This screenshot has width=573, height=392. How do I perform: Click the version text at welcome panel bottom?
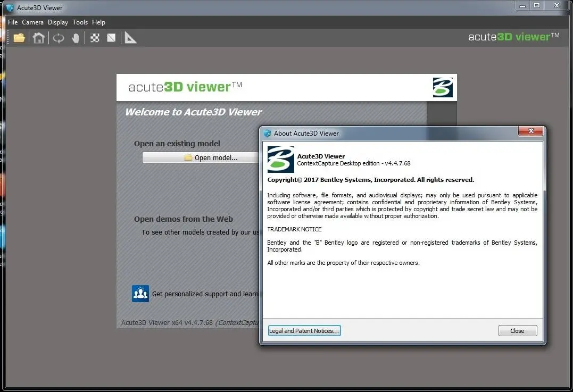tap(189, 322)
